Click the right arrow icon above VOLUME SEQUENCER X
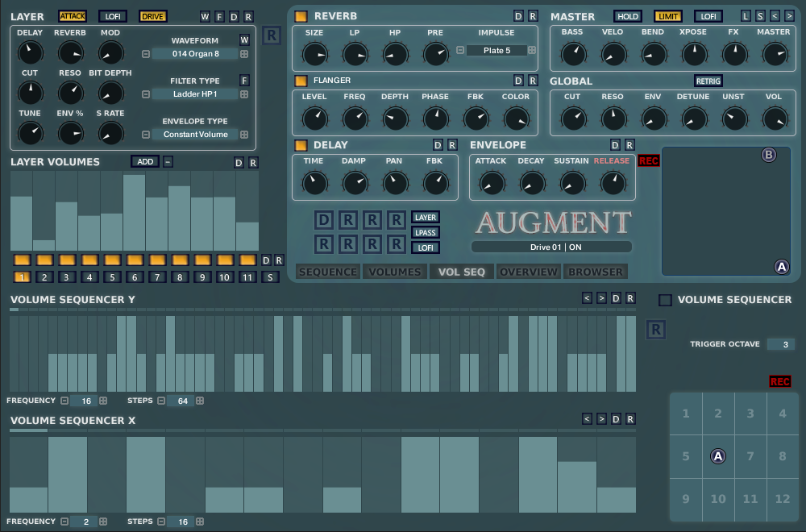 (601, 419)
